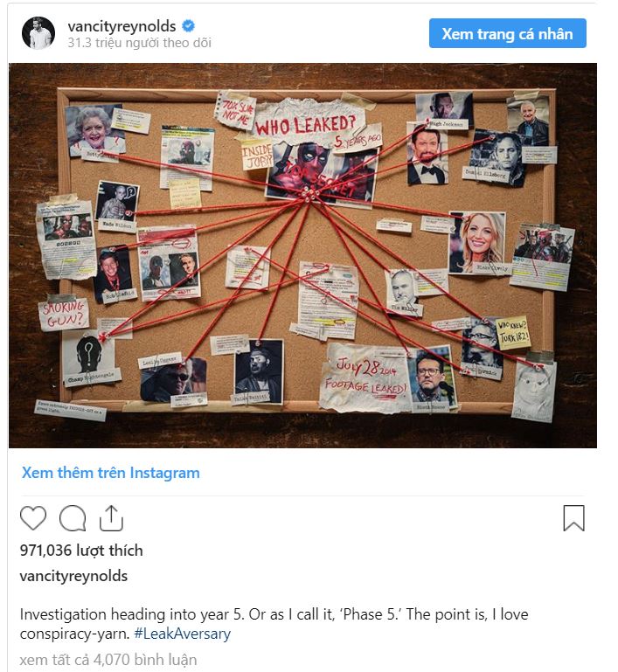Click the blue verified badge
This screenshot has height=672, width=618.
point(188,26)
